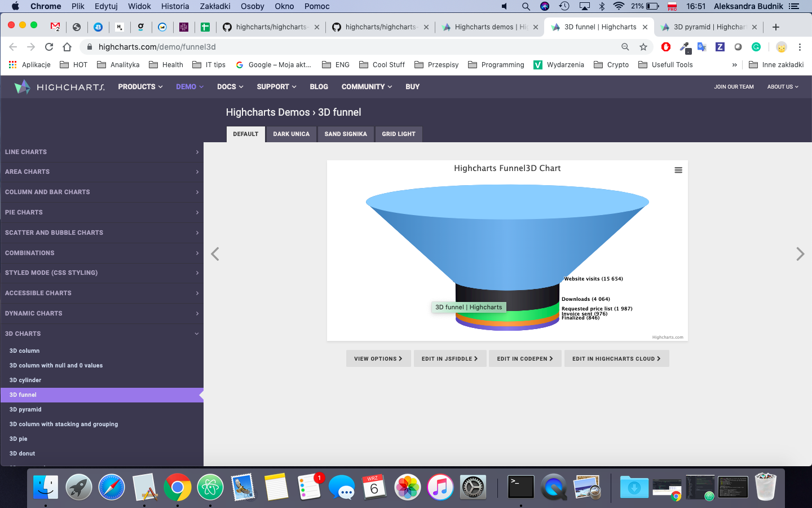Open Spotlight search in menu bar
Viewport: 812px width, 508px height.
coord(526,6)
